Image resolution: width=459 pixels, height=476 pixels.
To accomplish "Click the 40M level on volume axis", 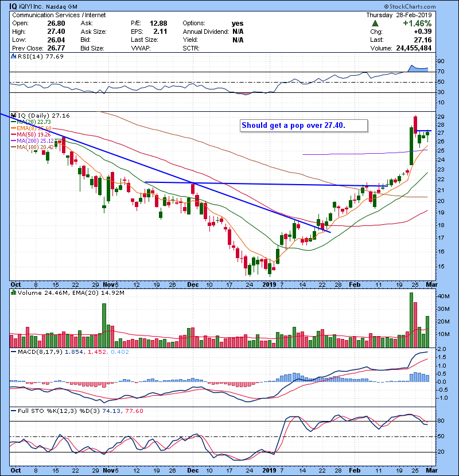I will [x=444, y=296].
